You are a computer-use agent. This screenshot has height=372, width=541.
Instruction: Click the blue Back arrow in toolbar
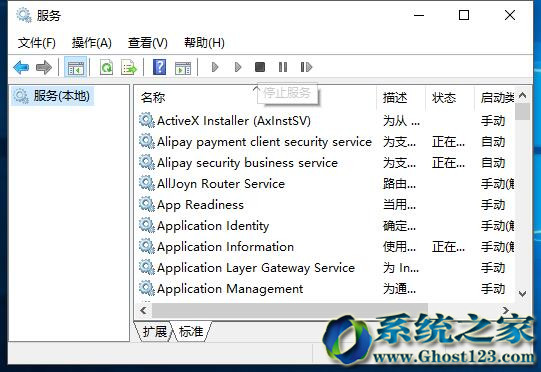point(21,67)
